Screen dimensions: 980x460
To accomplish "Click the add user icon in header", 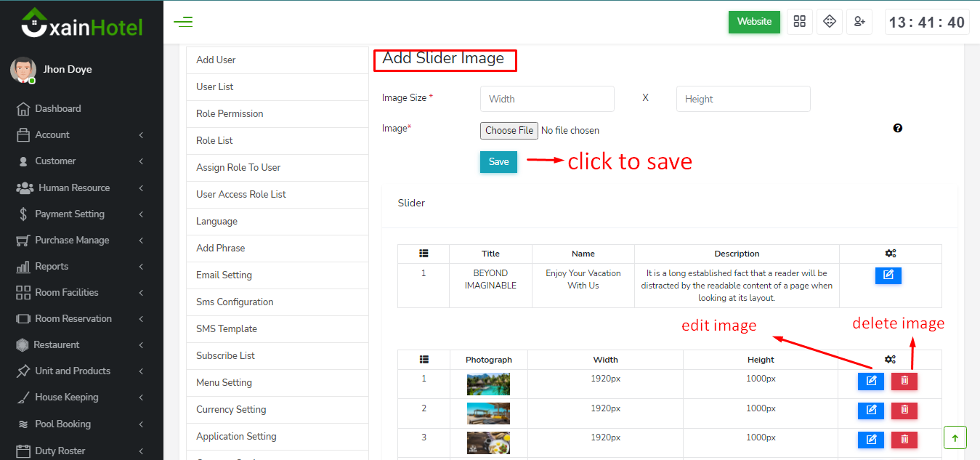I will tap(859, 22).
